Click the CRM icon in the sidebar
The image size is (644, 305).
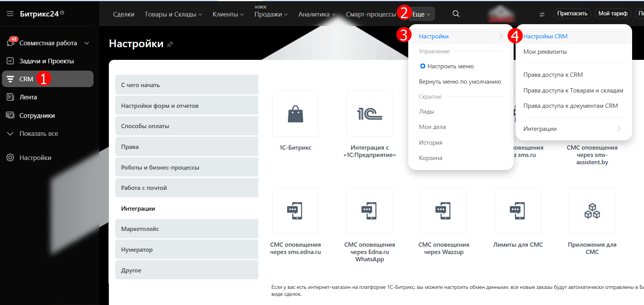[10, 79]
